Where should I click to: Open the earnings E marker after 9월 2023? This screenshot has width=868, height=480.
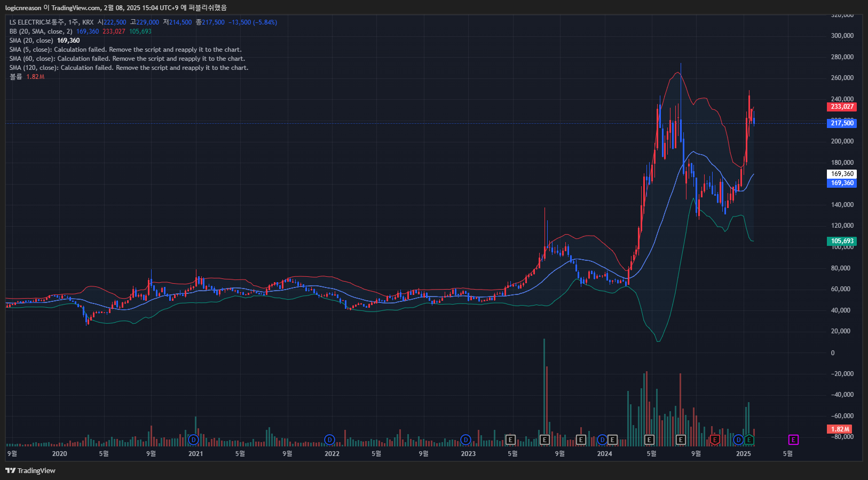581,440
